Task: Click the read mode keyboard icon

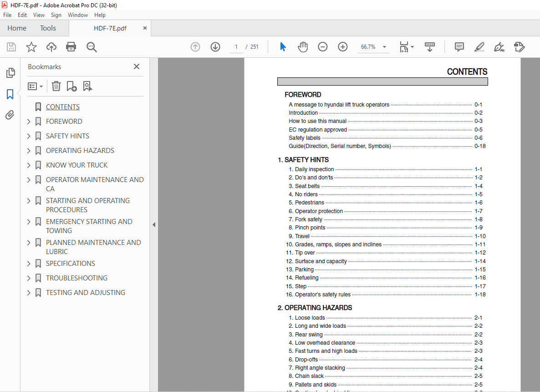Action: [429, 47]
